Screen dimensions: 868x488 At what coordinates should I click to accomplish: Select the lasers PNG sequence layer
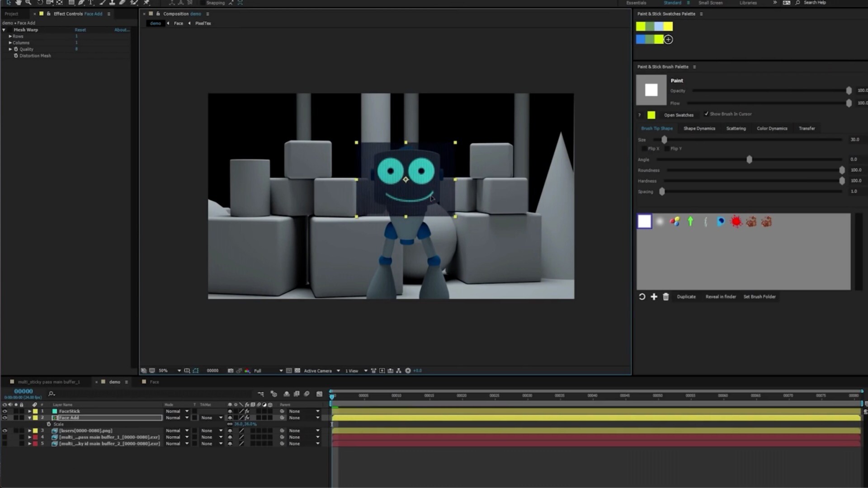coord(86,431)
